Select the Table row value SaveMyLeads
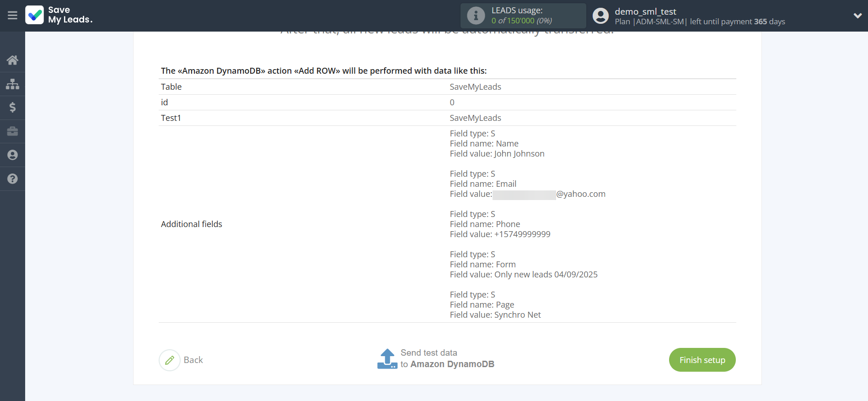 click(475, 87)
